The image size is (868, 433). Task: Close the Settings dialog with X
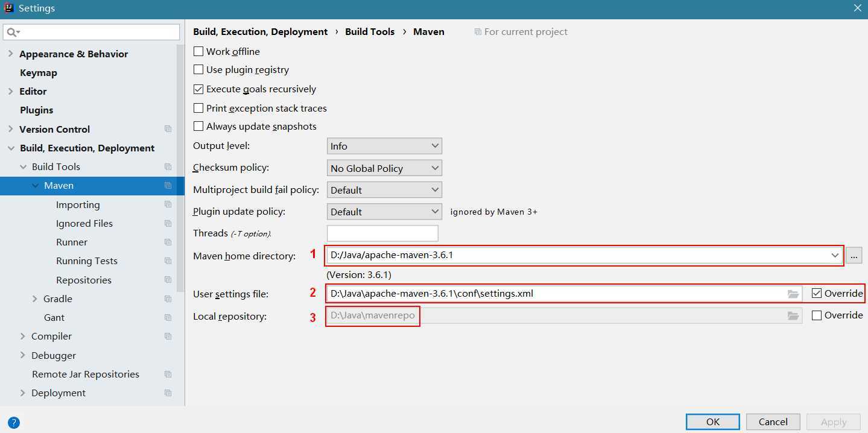[857, 8]
